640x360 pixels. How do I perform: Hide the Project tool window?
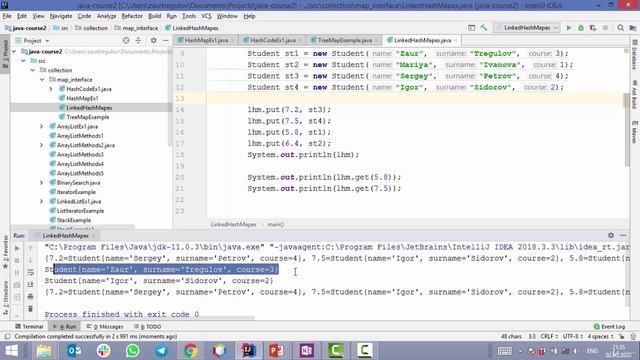[166, 40]
